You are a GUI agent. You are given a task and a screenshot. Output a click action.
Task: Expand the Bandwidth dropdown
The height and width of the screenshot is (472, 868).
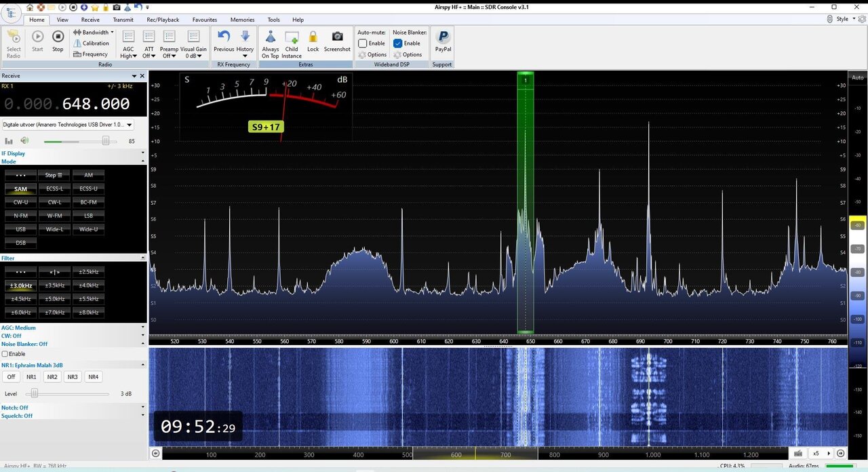[94, 33]
